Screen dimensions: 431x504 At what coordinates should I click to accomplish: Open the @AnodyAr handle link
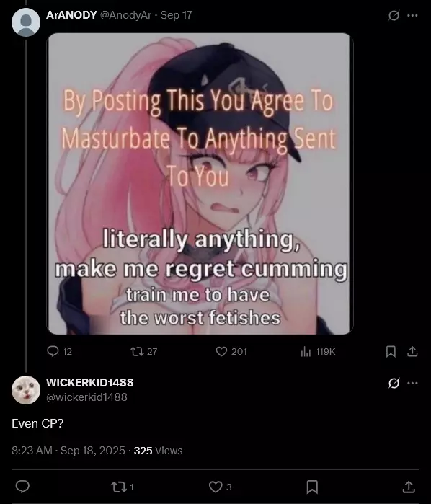125,15
